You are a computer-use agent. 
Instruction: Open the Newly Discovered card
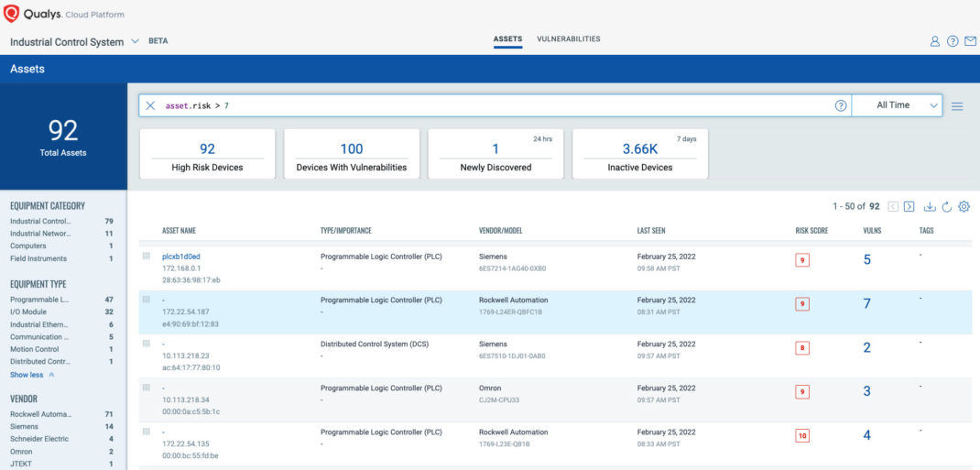(495, 154)
